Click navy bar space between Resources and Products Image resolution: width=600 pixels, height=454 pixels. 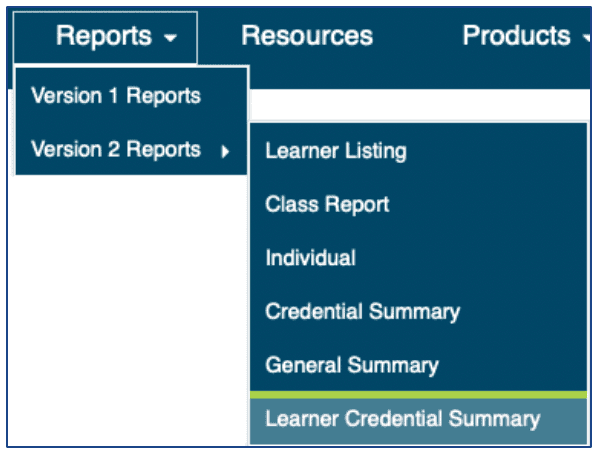418,37
